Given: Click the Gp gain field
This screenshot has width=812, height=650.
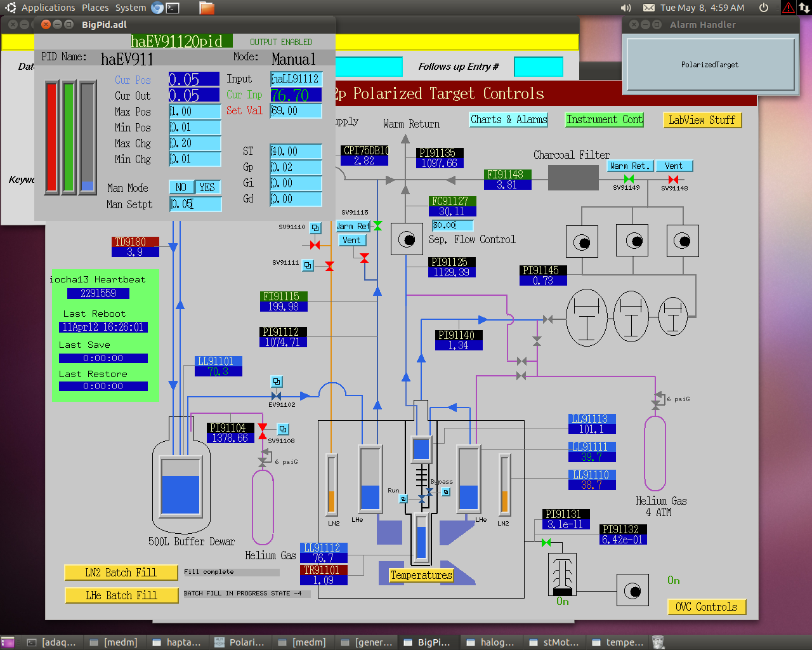Looking at the screenshot, I should [x=296, y=167].
